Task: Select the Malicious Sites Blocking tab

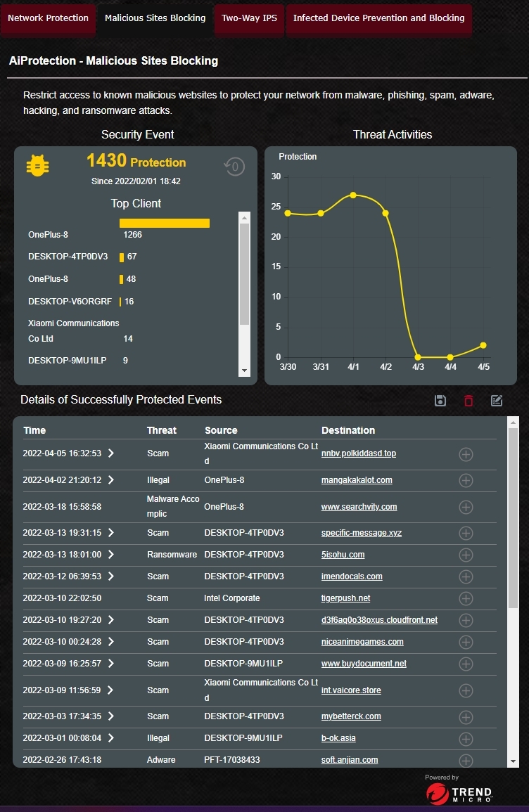Action: 155,19
